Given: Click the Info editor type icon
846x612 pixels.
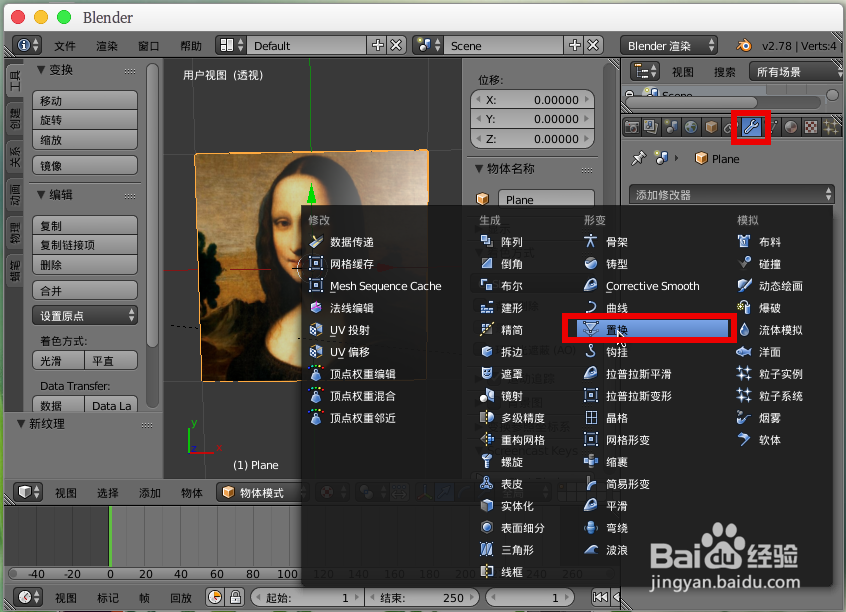Looking at the screenshot, I should click(x=28, y=45).
